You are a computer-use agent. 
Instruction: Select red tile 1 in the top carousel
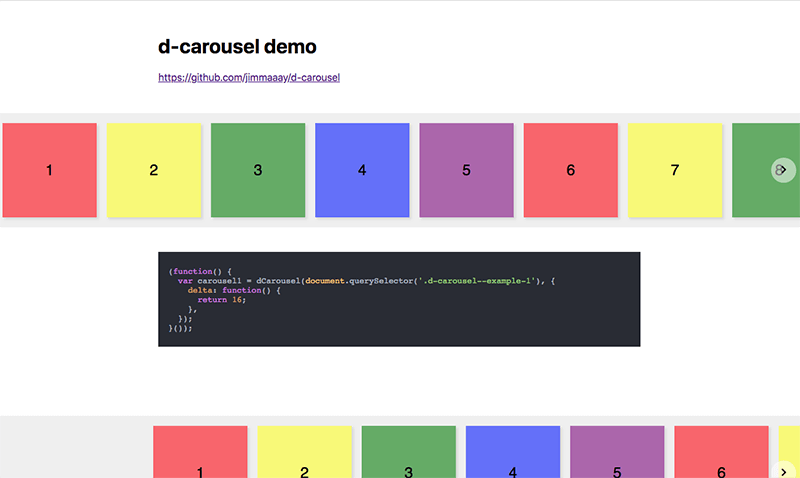tap(49, 170)
